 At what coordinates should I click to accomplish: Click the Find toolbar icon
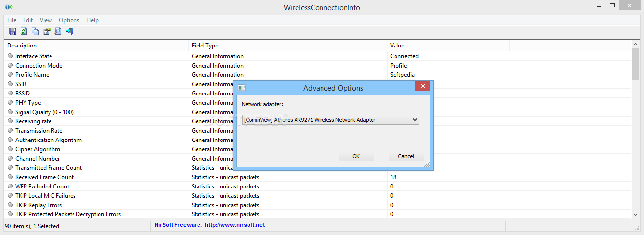(x=58, y=32)
